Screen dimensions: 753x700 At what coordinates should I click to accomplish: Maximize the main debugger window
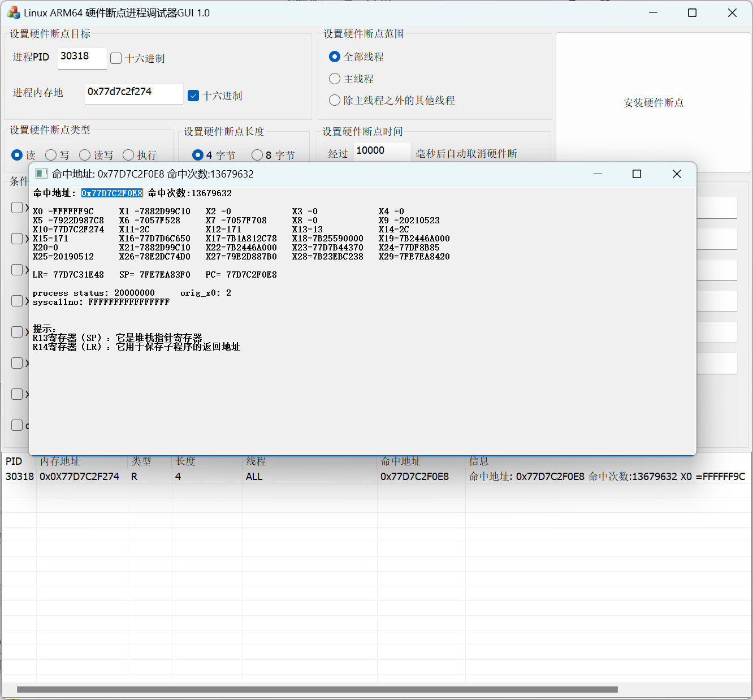[692, 13]
